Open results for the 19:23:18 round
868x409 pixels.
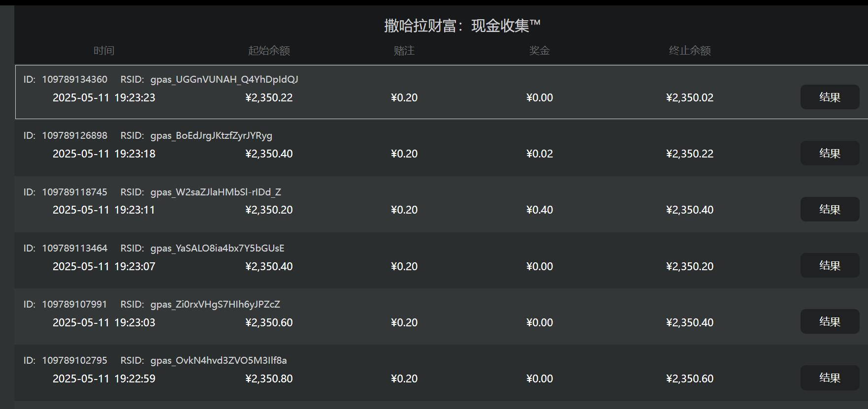coord(830,153)
